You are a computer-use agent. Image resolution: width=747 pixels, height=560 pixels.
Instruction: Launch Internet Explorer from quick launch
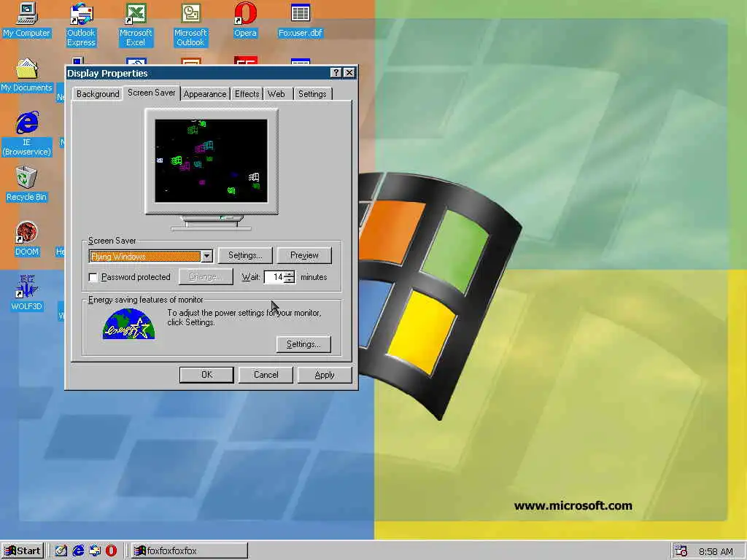tap(78, 551)
